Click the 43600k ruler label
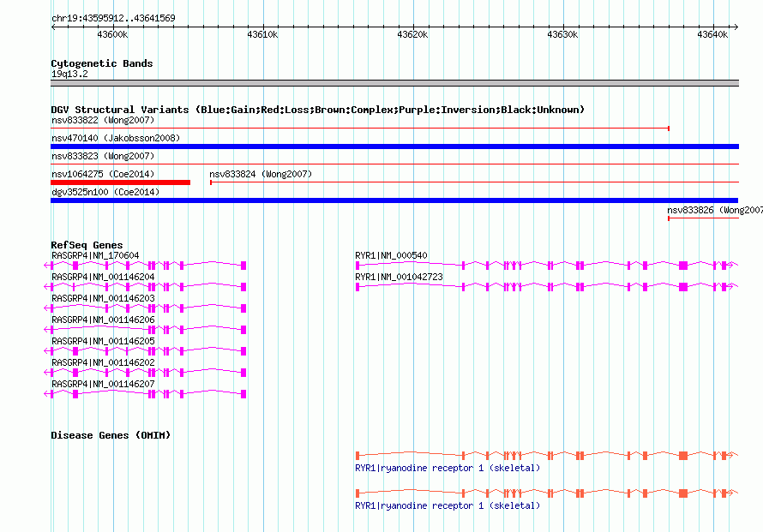The image size is (763, 532). tap(112, 34)
